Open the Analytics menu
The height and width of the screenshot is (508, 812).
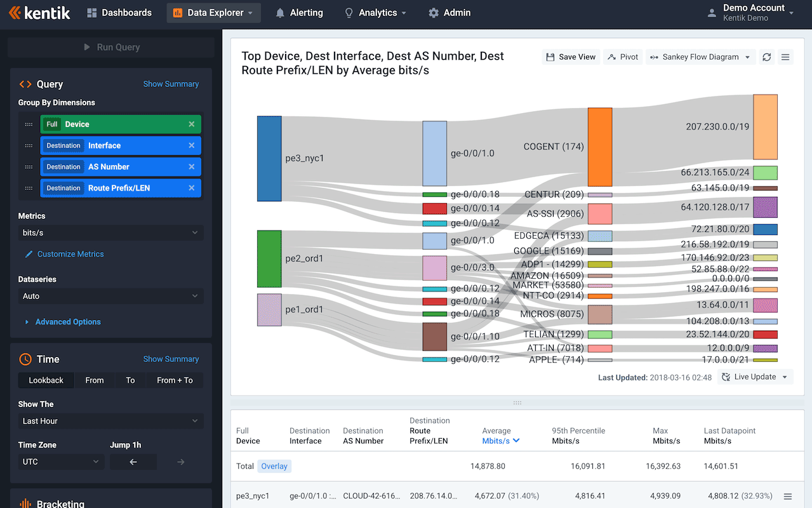375,12
